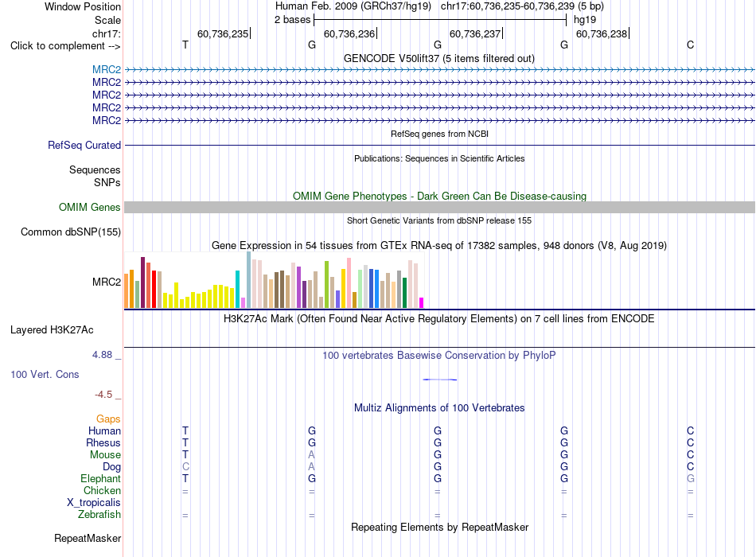Click the 4.88 PhyloP upper scale value
756x557 pixels.
tap(102, 355)
